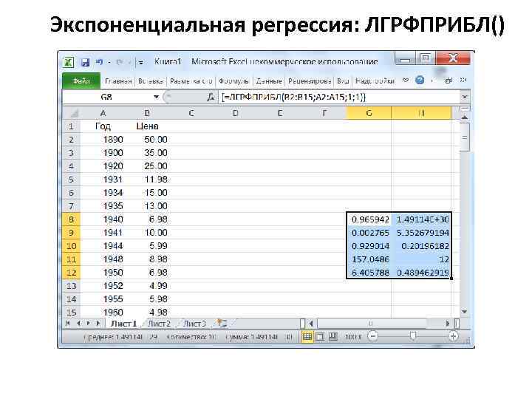Viewport: 532px width, 399px height.
Task: Switch to the Лист1 sheet tab
Action: (x=124, y=324)
